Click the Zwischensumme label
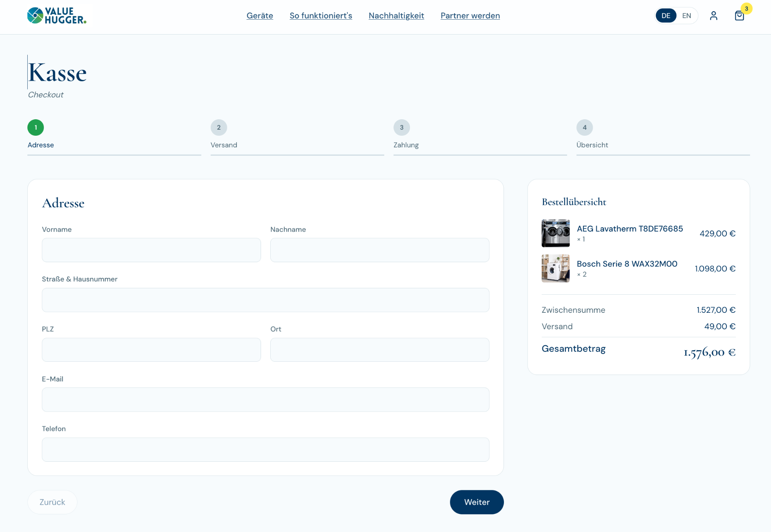771x532 pixels. tap(573, 310)
